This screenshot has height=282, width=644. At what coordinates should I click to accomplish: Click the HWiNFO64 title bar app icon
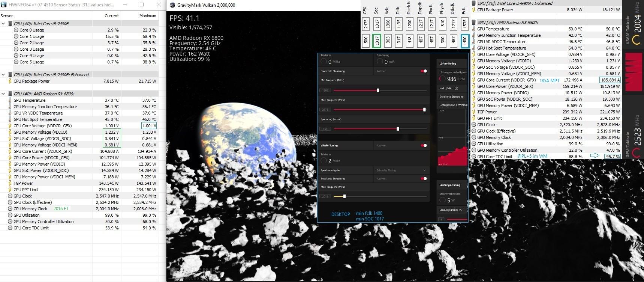[4, 5]
